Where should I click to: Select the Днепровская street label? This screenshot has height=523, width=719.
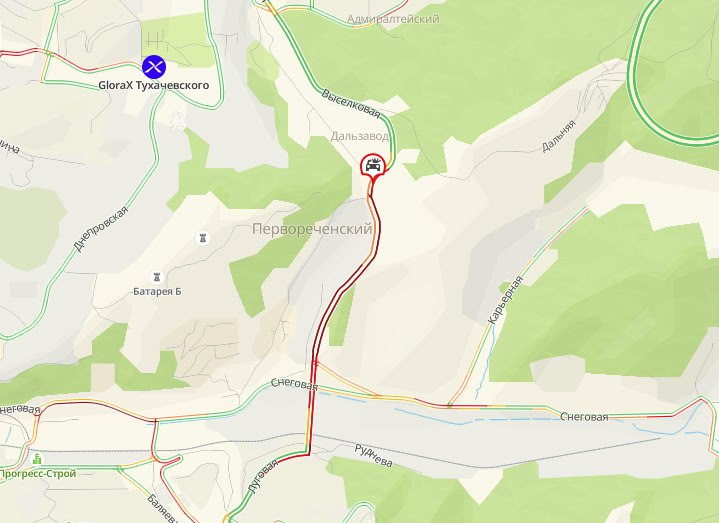tap(100, 229)
